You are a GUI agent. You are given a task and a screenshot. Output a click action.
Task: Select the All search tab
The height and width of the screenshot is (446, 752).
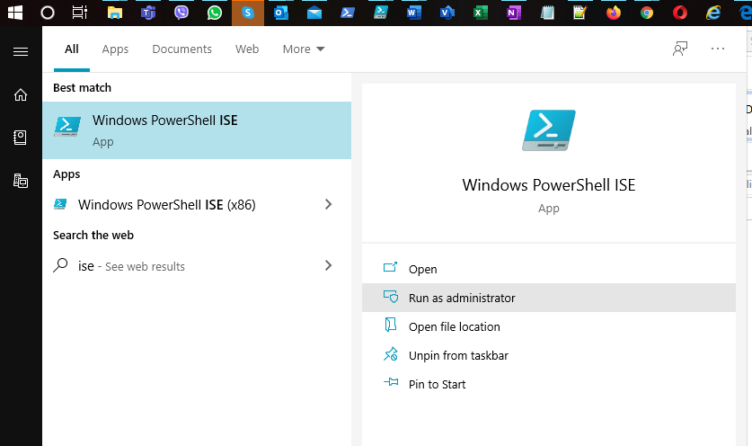[x=71, y=49]
